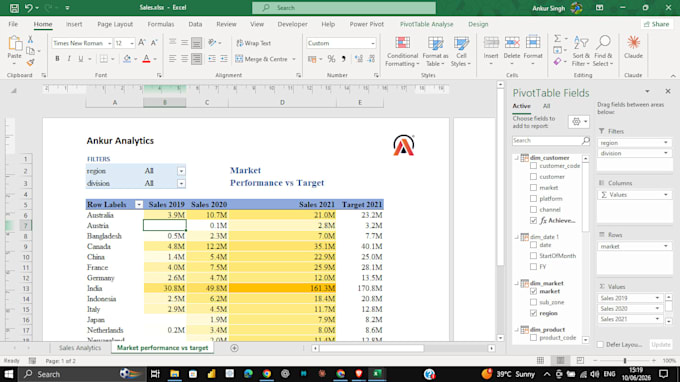
Task: Click the title bar Search box
Action: coord(344,8)
